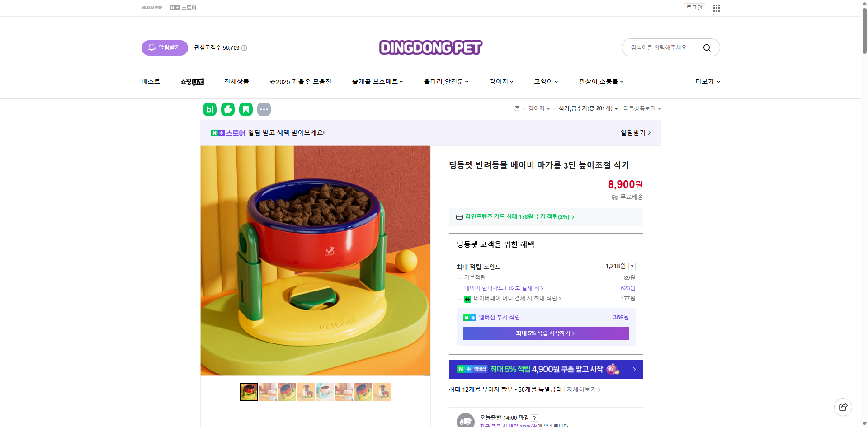This screenshot has width=868, height=427.
Task: Click the question mark toggle beside 최대 적립 포인트
Action: pos(632,267)
